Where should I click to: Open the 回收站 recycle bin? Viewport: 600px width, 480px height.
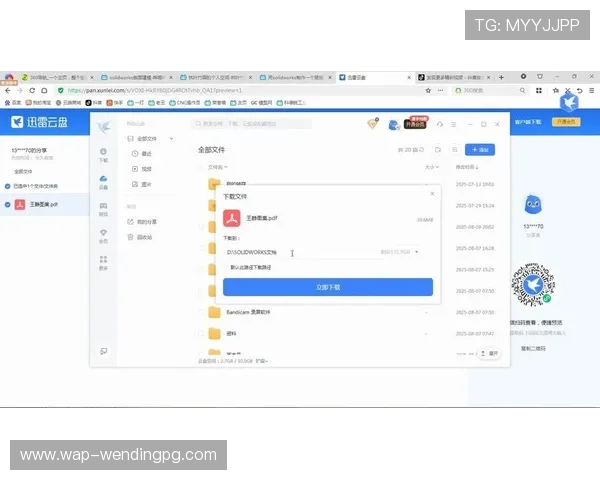coord(144,237)
